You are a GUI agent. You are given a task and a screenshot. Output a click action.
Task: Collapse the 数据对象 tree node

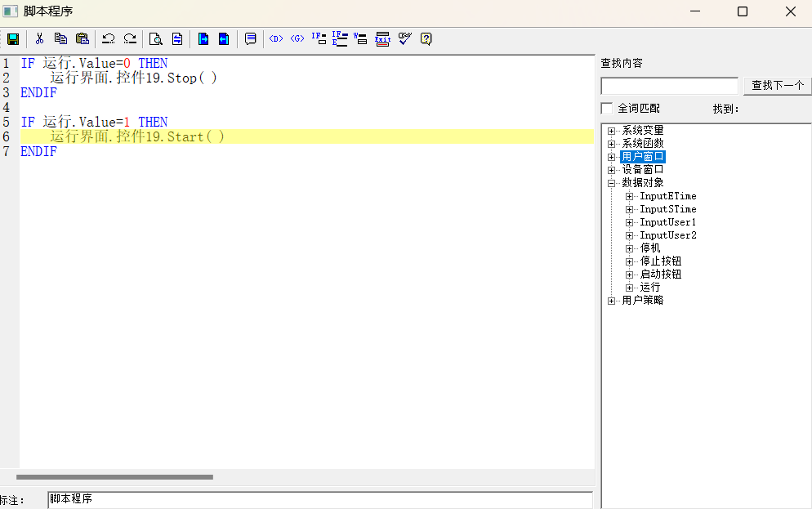click(612, 183)
